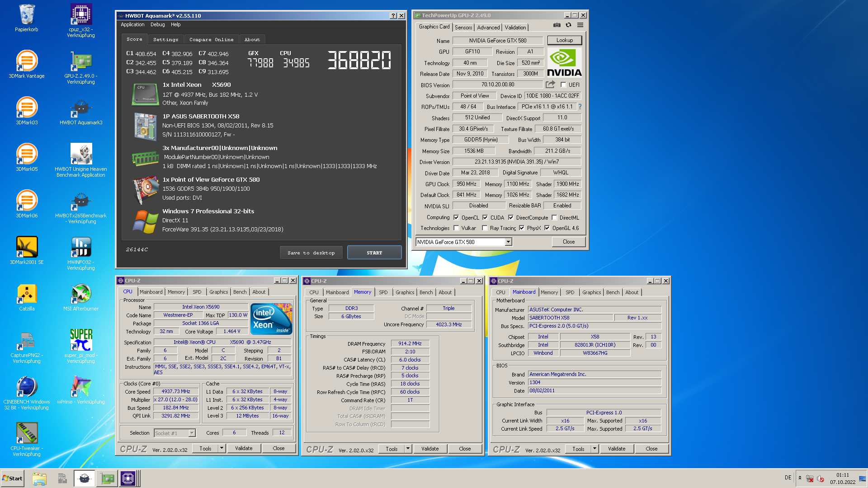Click CPU-Z taskbar icon
This screenshot has width=868, height=488.
point(128,479)
